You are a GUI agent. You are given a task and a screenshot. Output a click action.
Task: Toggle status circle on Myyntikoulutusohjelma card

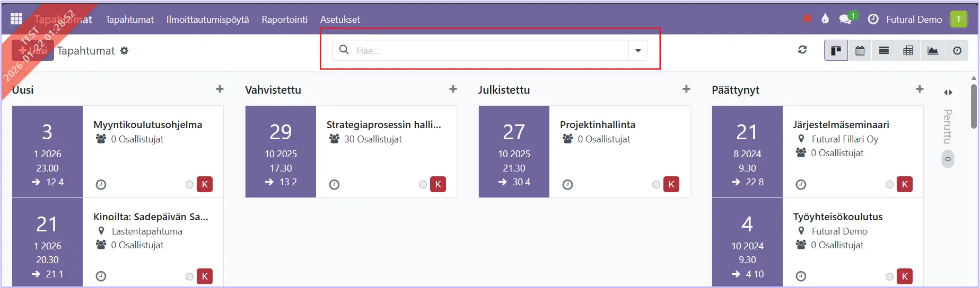pyautogui.click(x=189, y=185)
